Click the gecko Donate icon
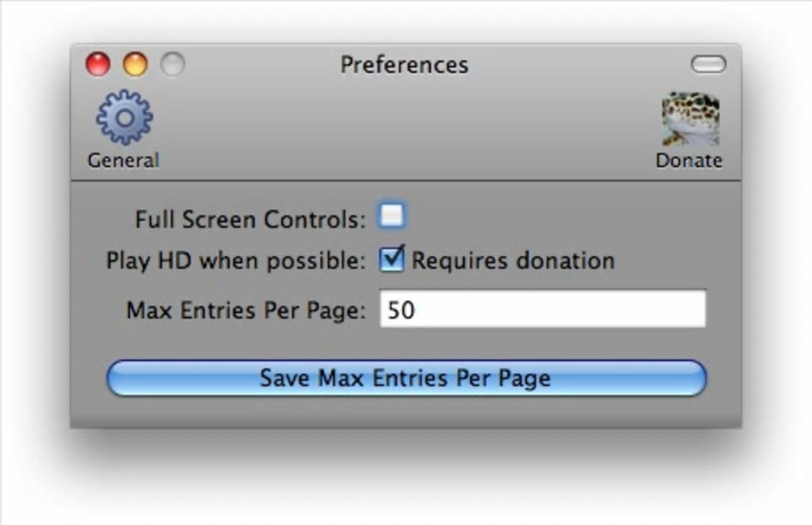 pyautogui.click(x=690, y=119)
